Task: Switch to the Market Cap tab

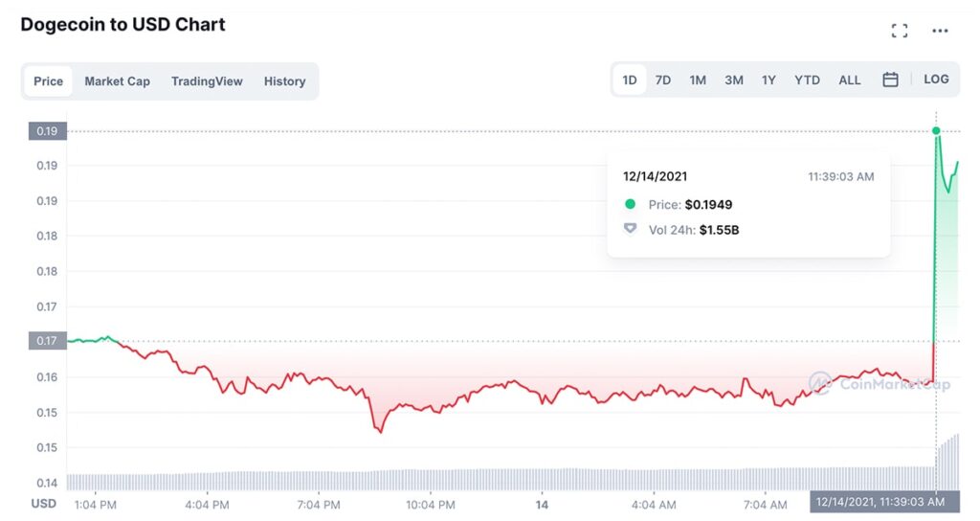Action: (x=117, y=81)
